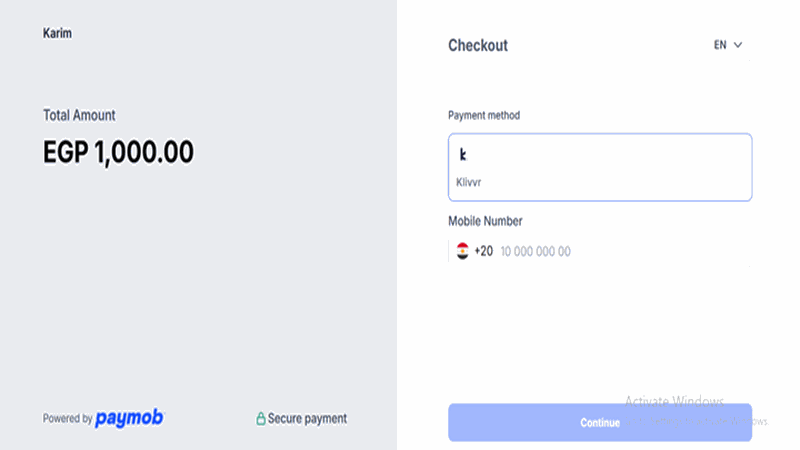Open the EN language selector
The image size is (800, 450).
[727, 45]
